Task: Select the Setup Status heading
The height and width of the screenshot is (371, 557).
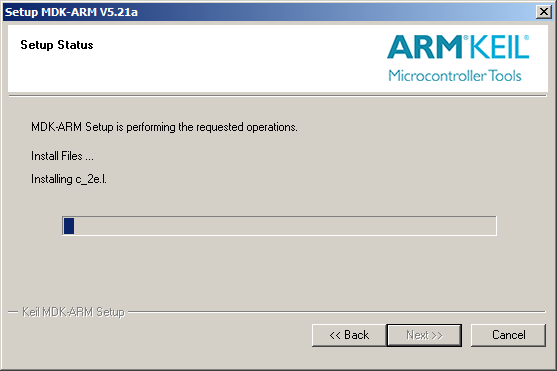Action: 57,45
